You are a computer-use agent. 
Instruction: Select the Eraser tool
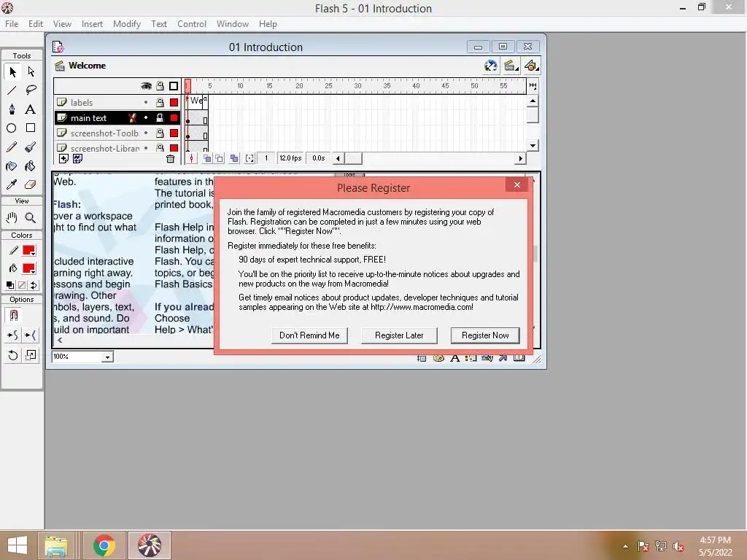(31, 184)
